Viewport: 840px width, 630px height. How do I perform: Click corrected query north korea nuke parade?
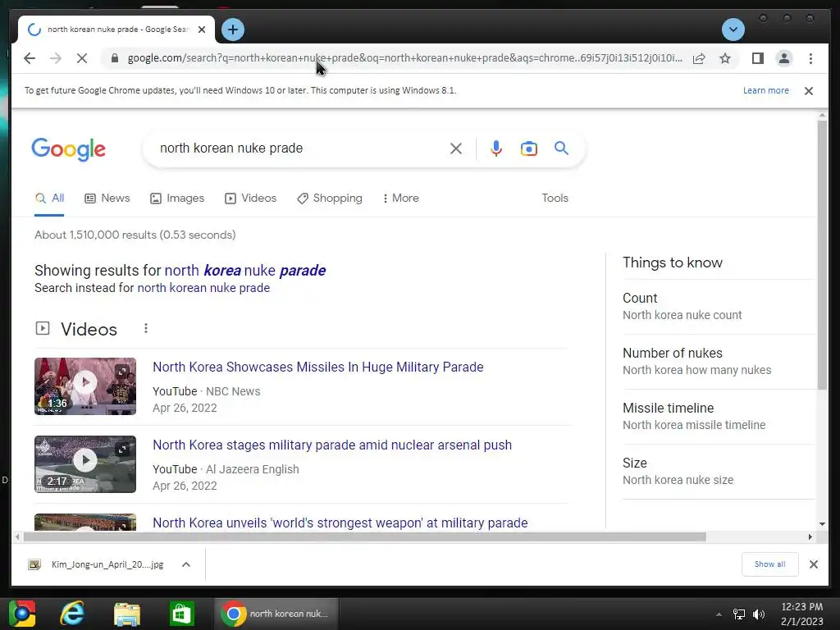click(x=244, y=271)
